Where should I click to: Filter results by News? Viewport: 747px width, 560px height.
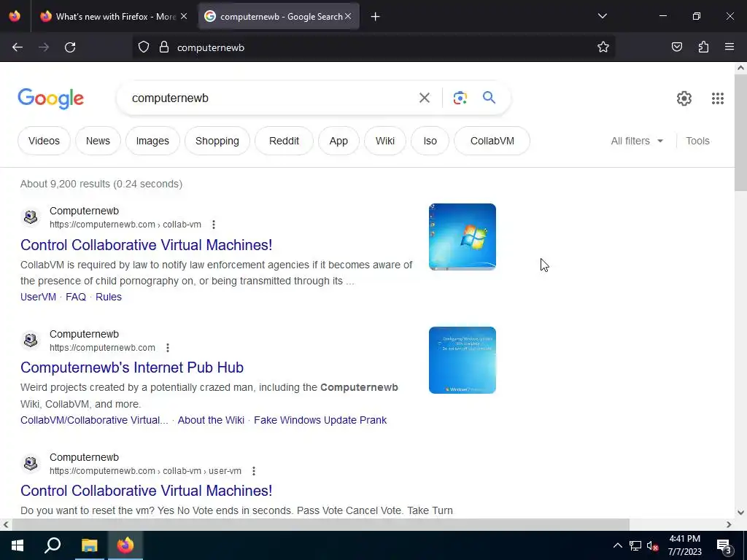[x=98, y=141]
